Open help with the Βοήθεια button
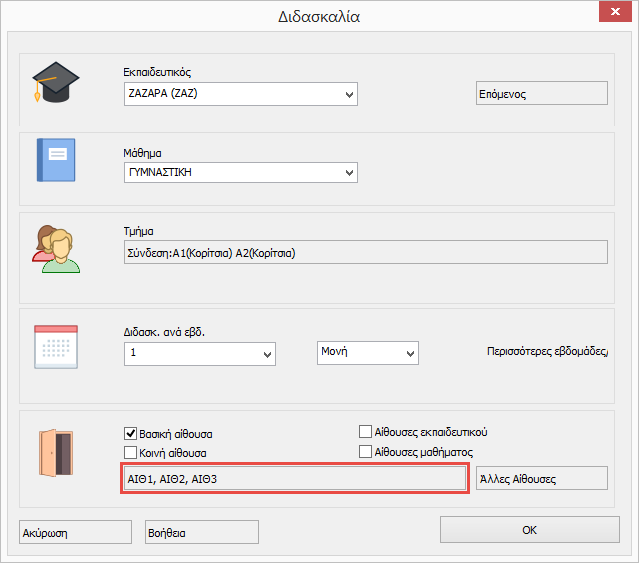The width and height of the screenshot is (639, 563). (201, 532)
